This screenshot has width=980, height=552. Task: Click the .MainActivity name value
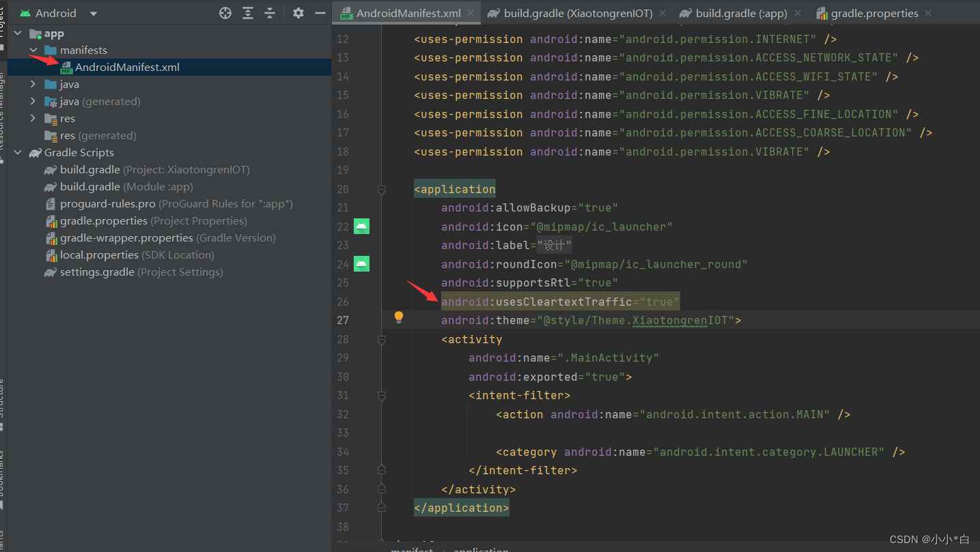pos(608,358)
